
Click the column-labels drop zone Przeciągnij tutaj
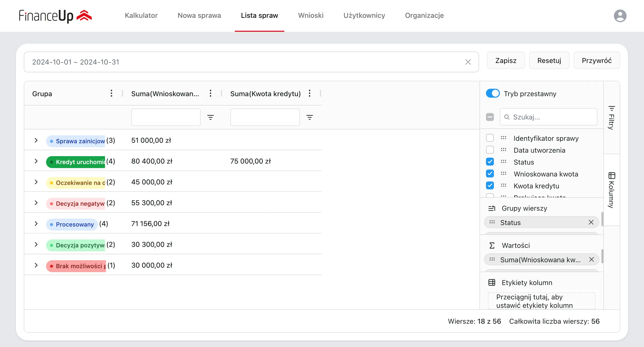tap(541, 301)
